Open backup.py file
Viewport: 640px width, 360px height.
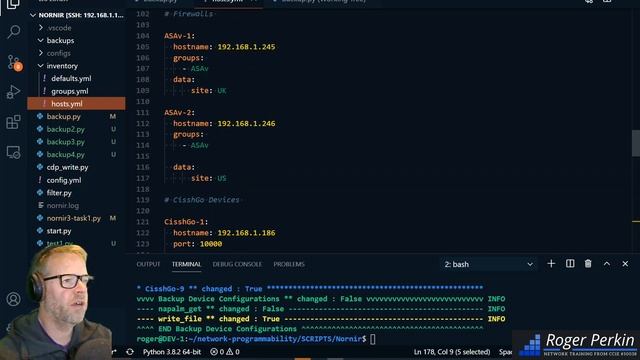coord(76,116)
